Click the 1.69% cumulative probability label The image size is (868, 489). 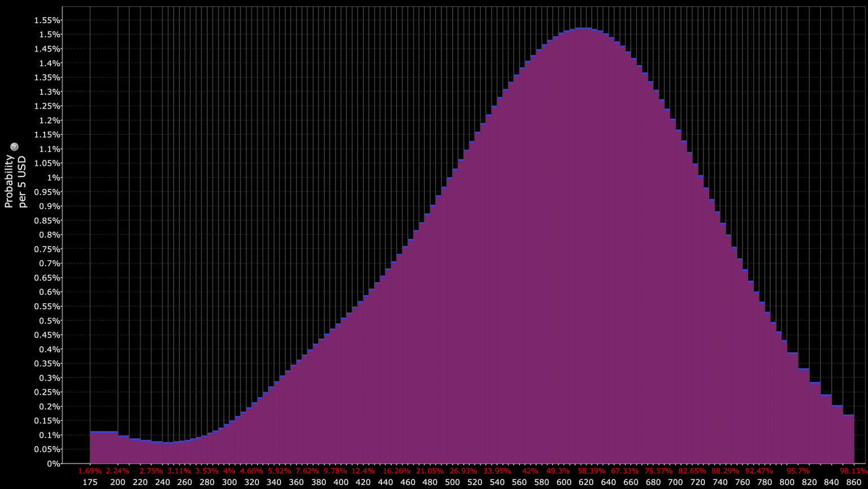click(x=90, y=471)
